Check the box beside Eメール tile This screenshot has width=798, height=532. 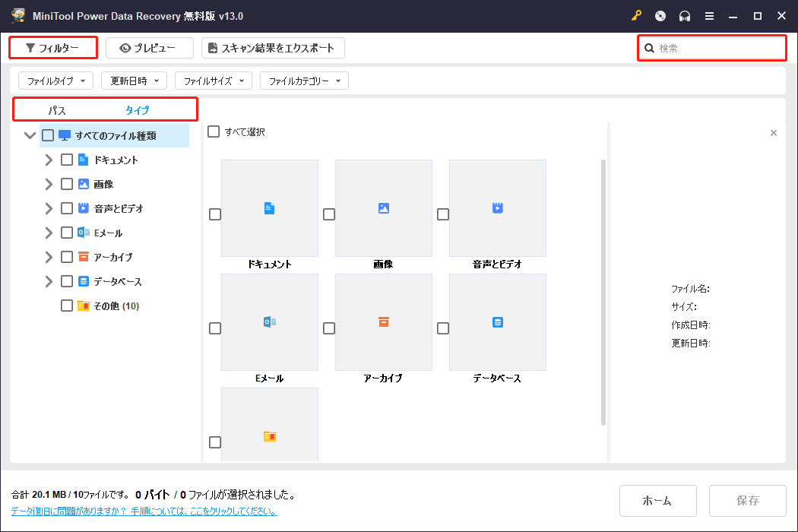click(215, 328)
